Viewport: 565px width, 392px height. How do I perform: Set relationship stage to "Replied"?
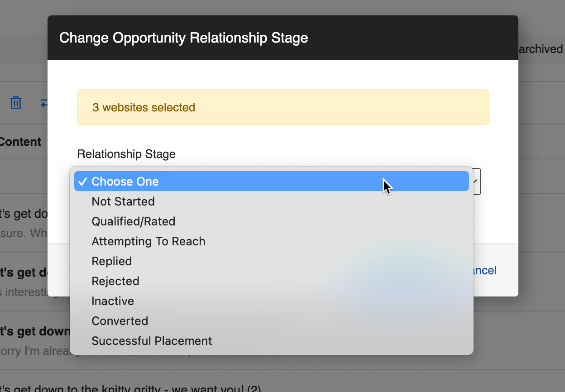112,261
